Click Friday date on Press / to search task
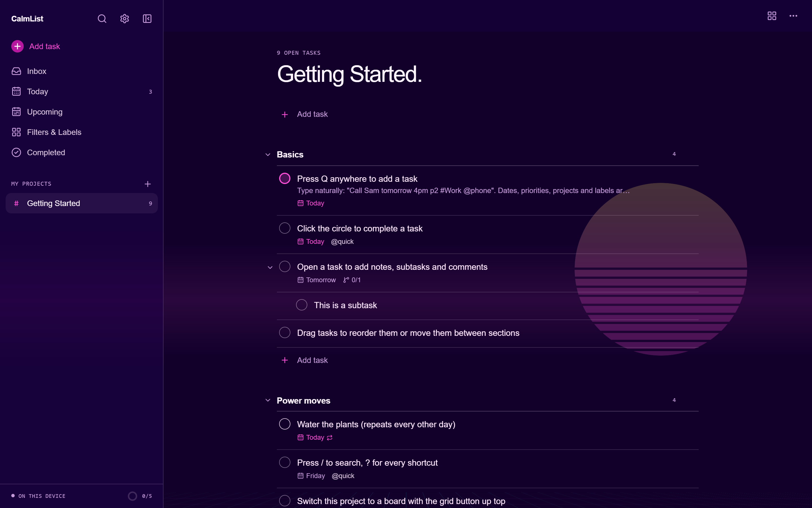The width and height of the screenshot is (812, 508). pyautogui.click(x=311, y=476)
